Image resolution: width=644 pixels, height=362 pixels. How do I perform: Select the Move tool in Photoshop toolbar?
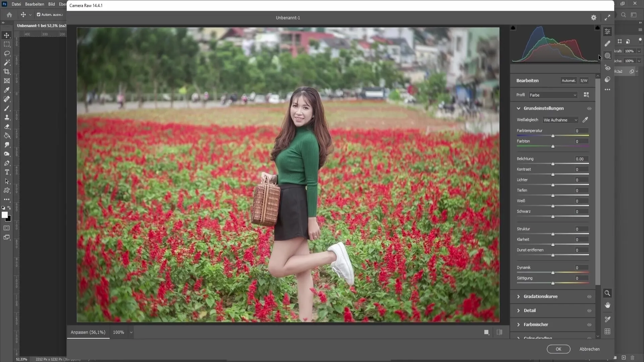[7, 35]
